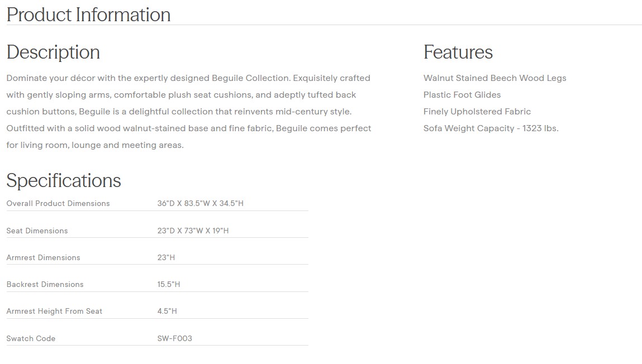Image resolution: width=642 pixels, height=364 pixels.
Task: Click the 4.5"H armrest height value
Action: (167, 311)
